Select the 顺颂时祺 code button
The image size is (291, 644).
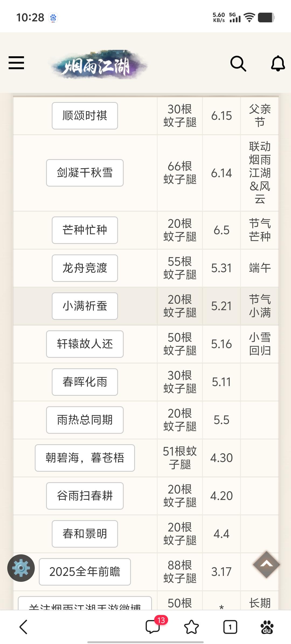[85, 116]
